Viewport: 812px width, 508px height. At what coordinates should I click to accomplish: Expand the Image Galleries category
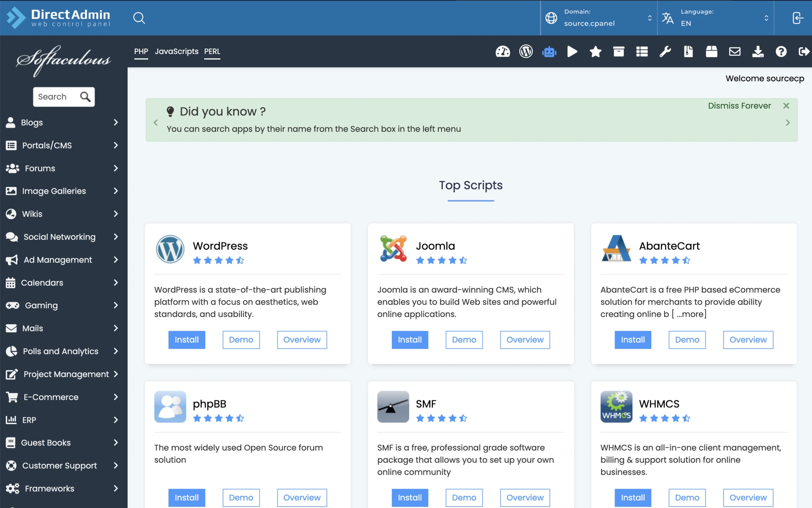pyautogui.click(x=63, y=191)
